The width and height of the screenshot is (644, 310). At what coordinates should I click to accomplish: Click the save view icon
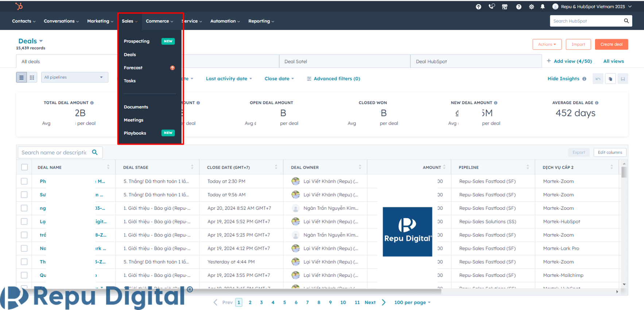pos(623,79)
